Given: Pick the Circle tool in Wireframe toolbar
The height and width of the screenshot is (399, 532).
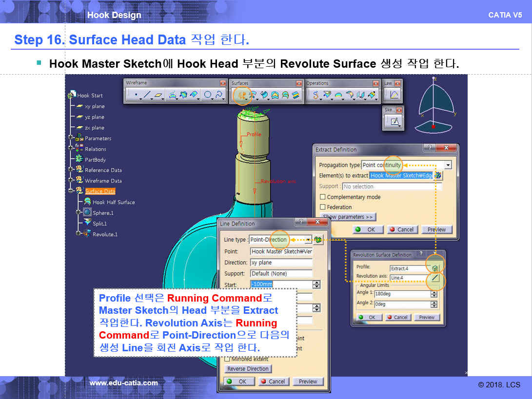Looking at the screenshot, I should coord(208,95).
